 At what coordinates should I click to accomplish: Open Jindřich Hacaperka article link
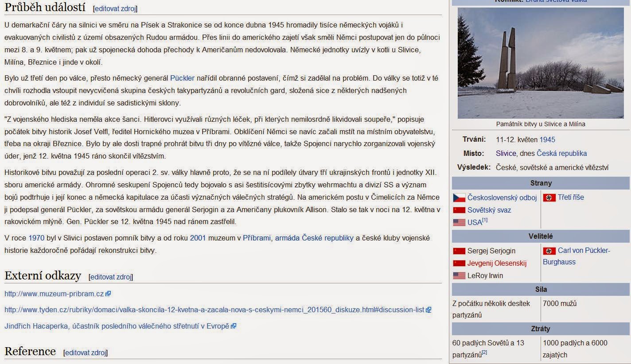tap(117, 326)
